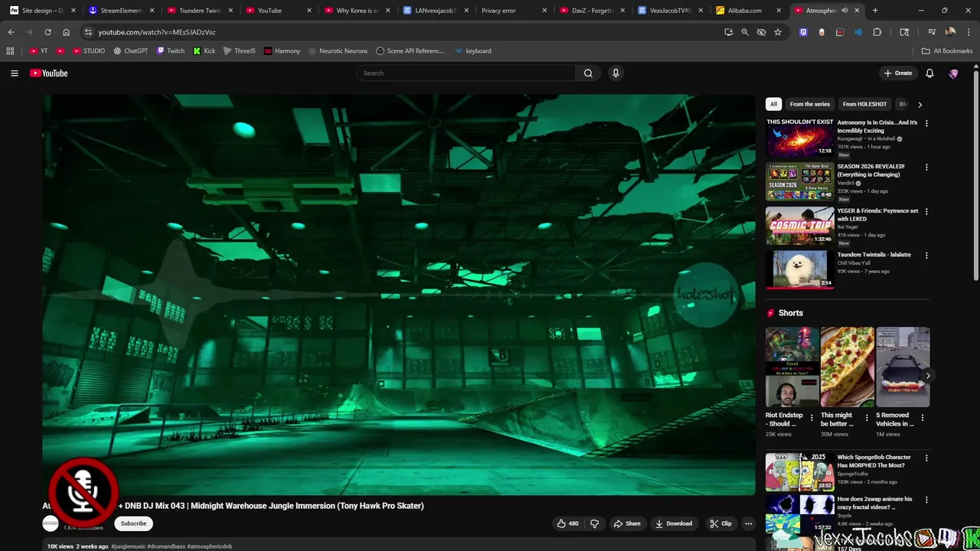Mute the Atmospheric tab audio icon
The height and width of the screenshot is (551, 980).
pyautogui.click(x=844, y=11)
